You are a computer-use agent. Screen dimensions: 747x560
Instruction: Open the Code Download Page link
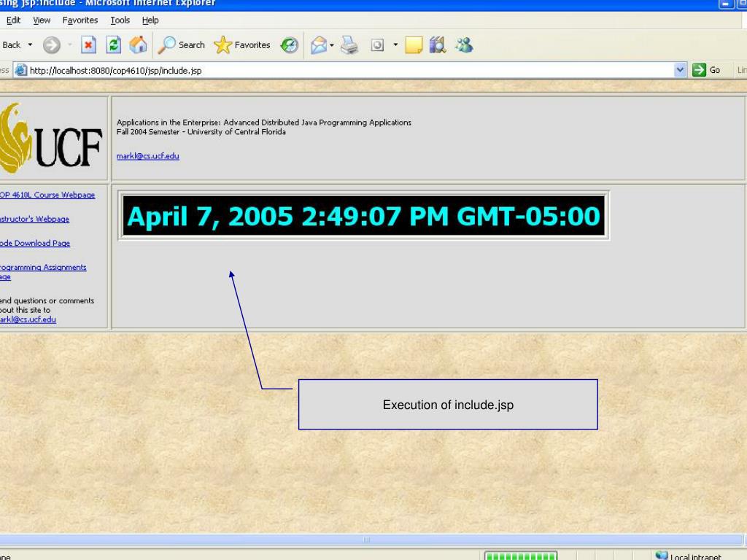(35, 244)
